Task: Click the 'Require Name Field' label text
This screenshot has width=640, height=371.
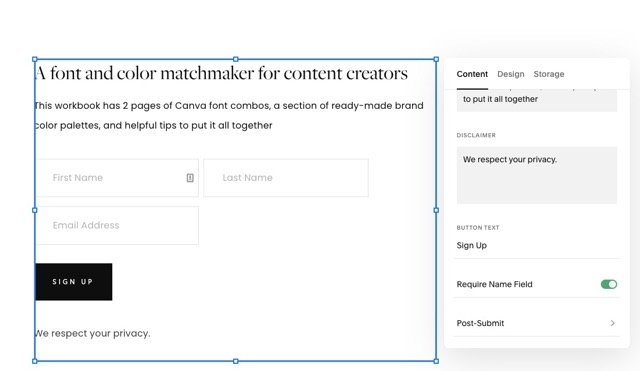Action: click(494, 284)
